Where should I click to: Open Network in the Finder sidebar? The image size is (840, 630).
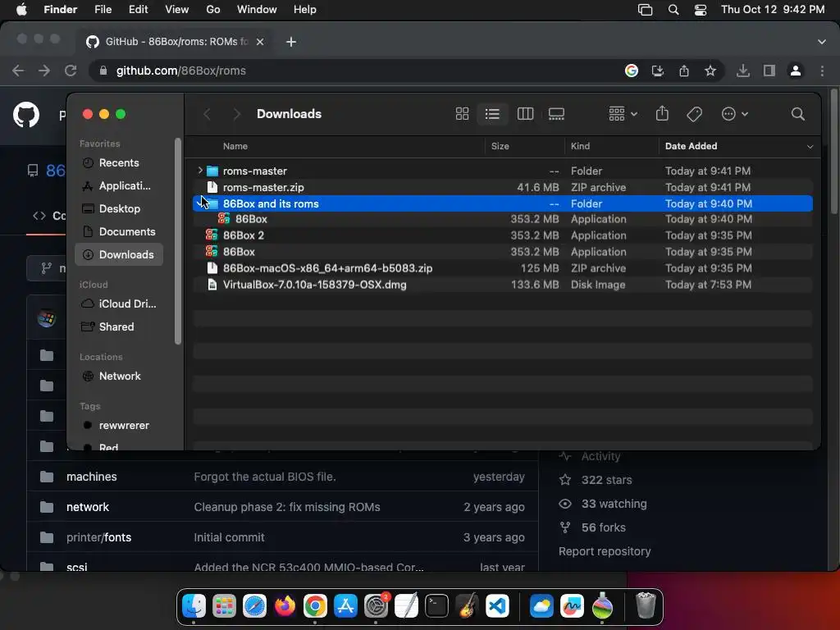[118, 376]
